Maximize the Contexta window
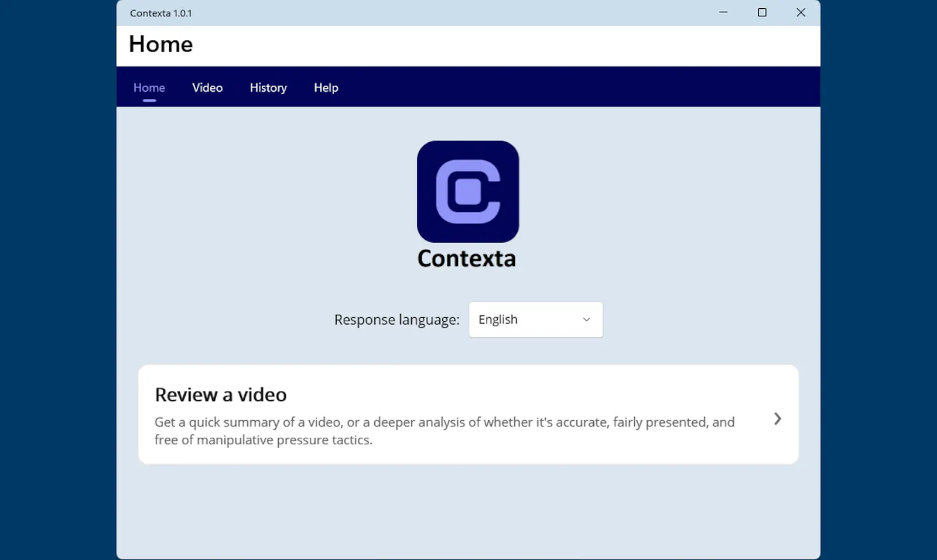 point(762,12)
